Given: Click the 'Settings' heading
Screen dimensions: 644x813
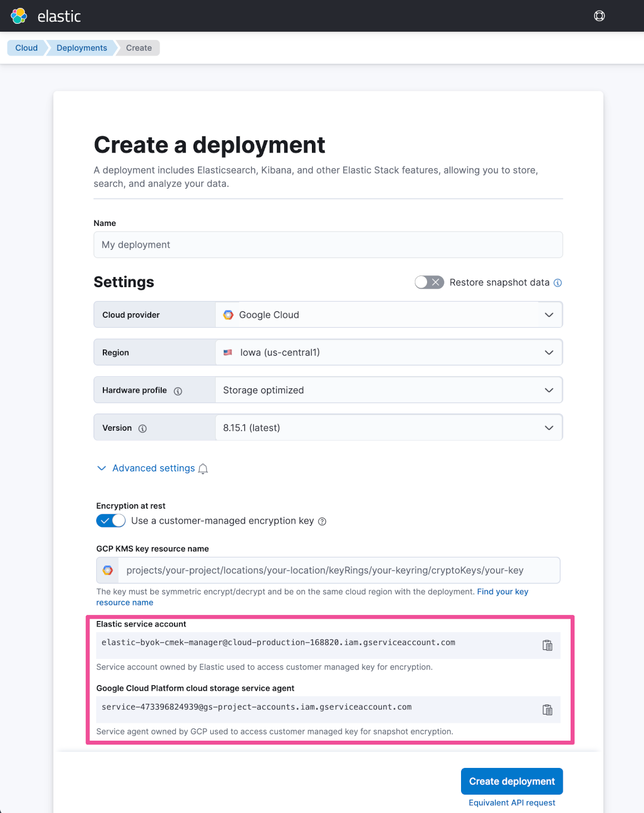Looking at the screenshot, I should (x=124, y=282).
